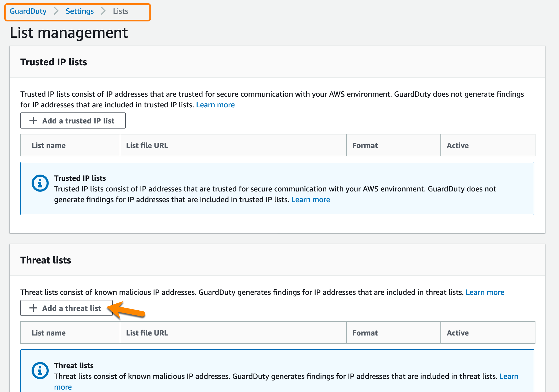The width and height of the screenshot is (559, 392).
Task: Open Learn more link in Threat lists info box
Action: [x=509, y=376]
